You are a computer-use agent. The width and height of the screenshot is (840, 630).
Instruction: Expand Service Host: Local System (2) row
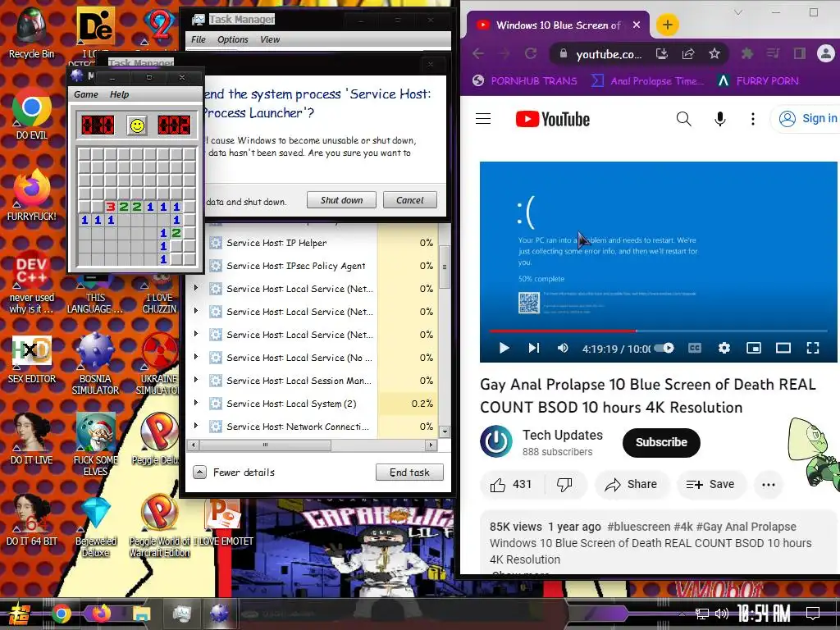tap(196, 403)
